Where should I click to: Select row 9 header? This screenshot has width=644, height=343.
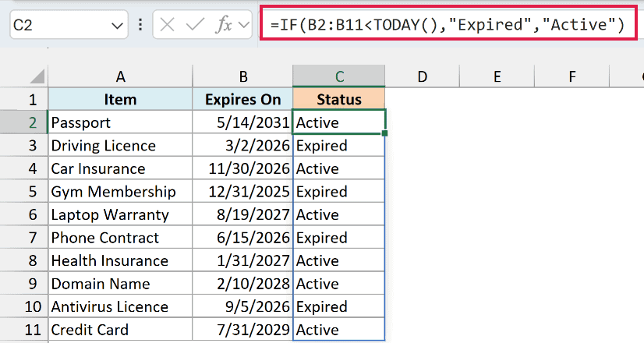pos(24,284)
